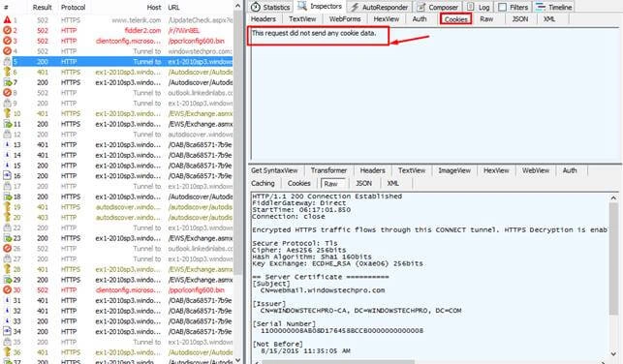
Task: Click the Composer pencil icon
Action: (x=421, y=7)
